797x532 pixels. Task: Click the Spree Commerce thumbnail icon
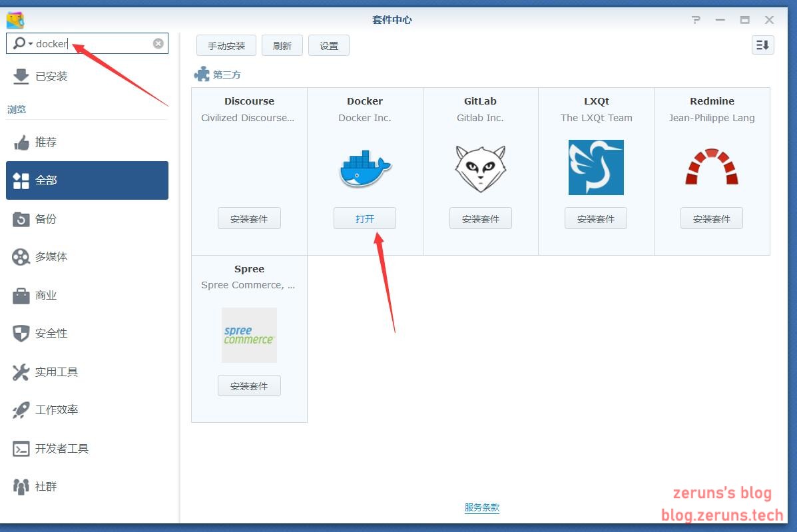pos(249,335)
